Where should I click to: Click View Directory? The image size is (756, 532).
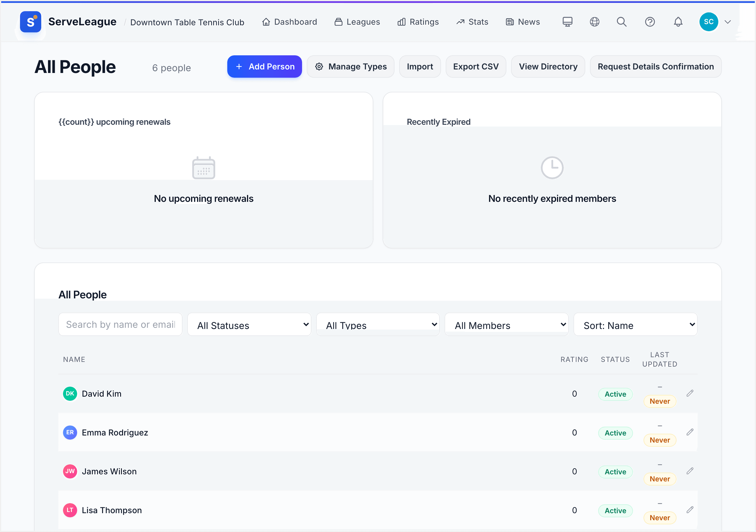coord(548,66)
